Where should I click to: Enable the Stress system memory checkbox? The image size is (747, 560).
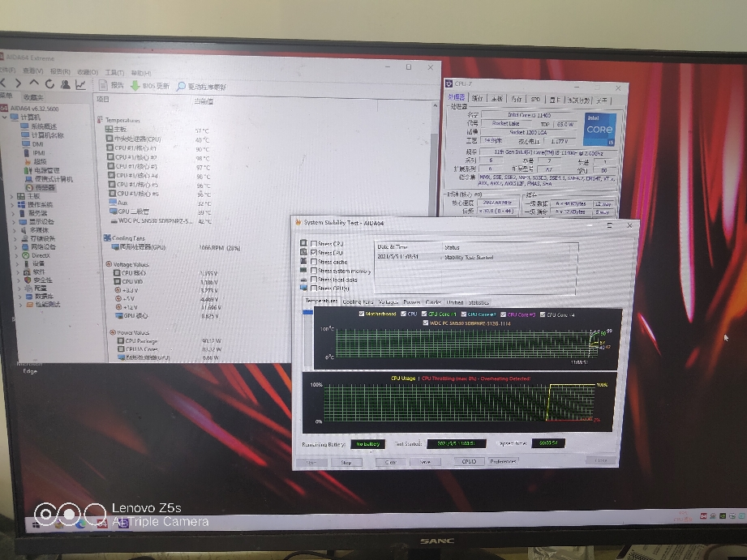(314, 271)
